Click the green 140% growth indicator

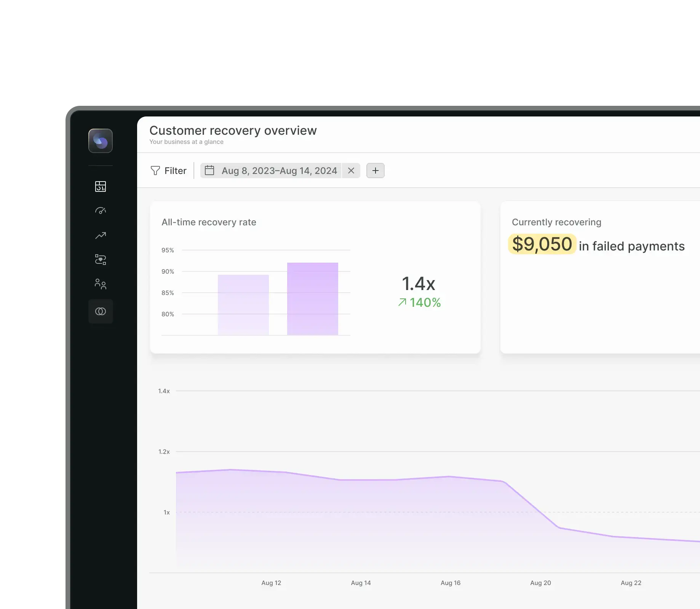point(419,303)
